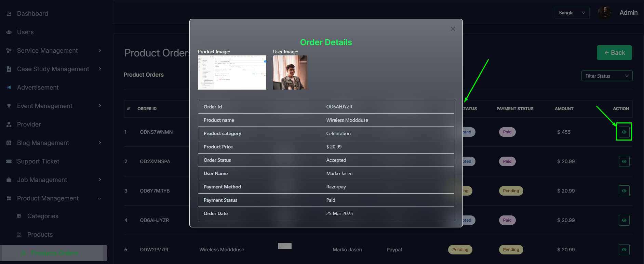The height and width of the screenshot is (264, 644).
Task: Click Razorpay payment method value
Action: tap(336, 187)
